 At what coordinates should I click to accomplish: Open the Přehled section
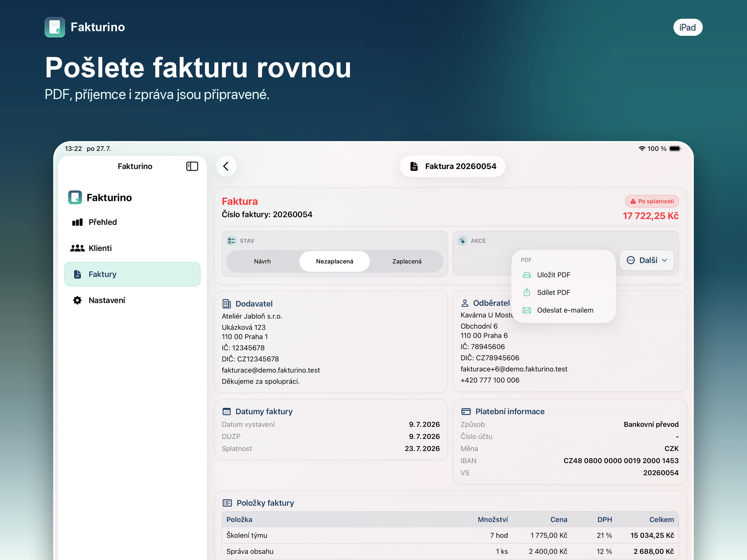click(x=132, y=222)
